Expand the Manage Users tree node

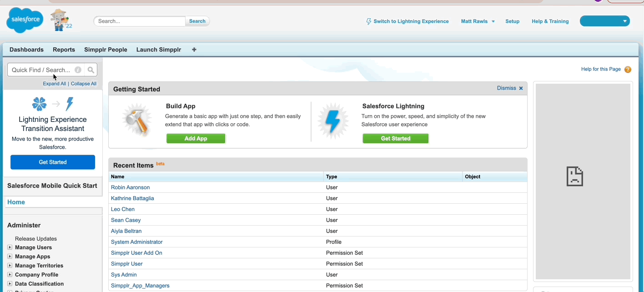pyautogui.click(x=10, y=247)
